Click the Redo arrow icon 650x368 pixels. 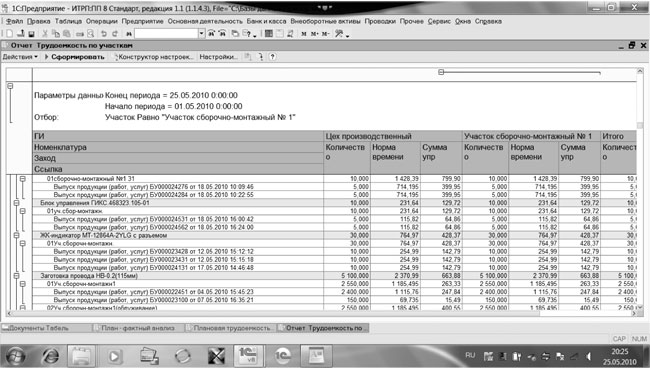pyautogui.click(x=115, y=34)
